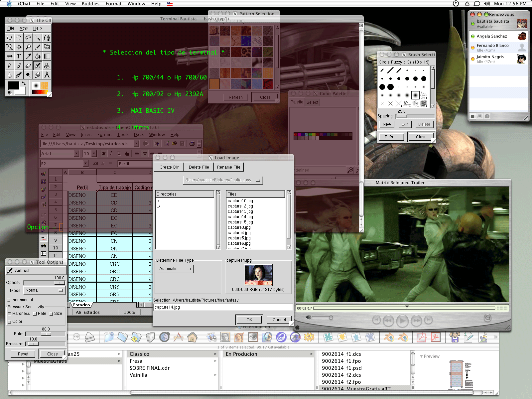Select the Flip tool with double arrow
This screenshot has height=399, width=532.
coord(10,56)
